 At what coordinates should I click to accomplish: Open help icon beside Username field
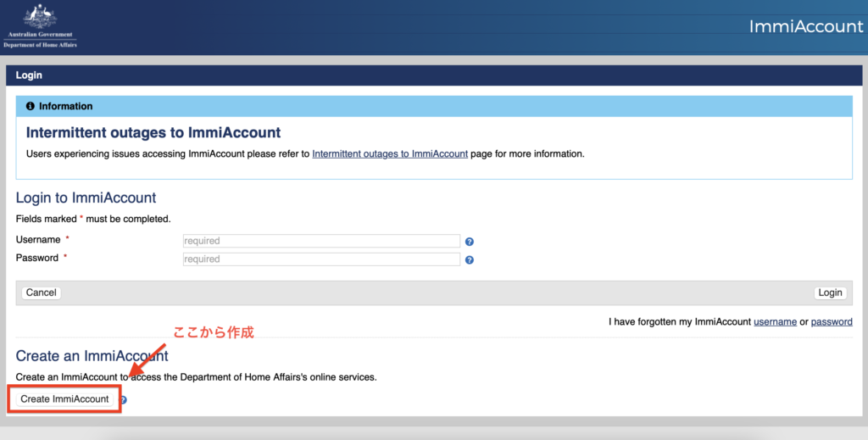(470, 242)
